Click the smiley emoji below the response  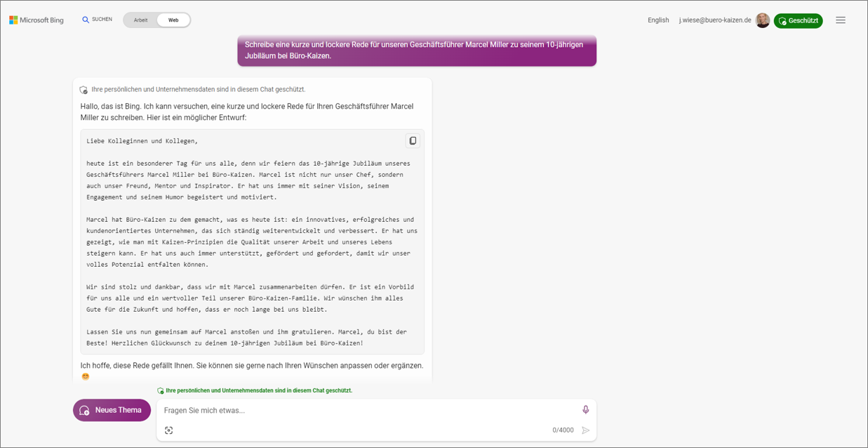tap(86, 377)
